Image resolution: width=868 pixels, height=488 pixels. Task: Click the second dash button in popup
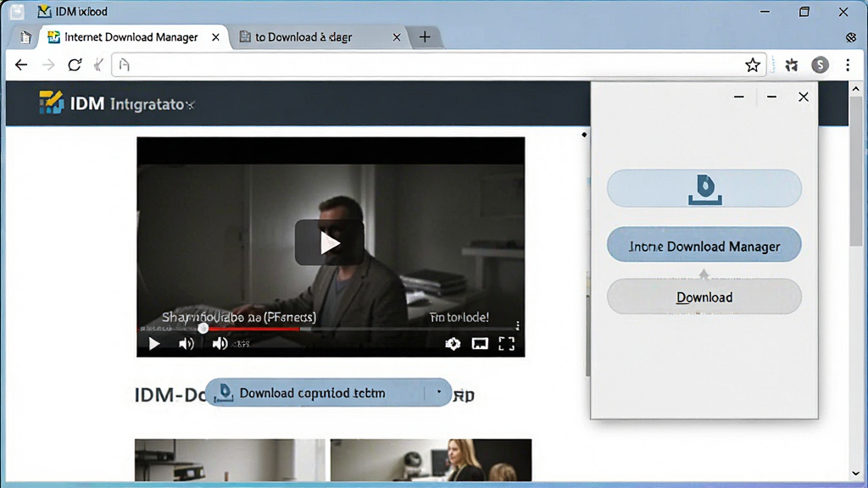(771, 97)
